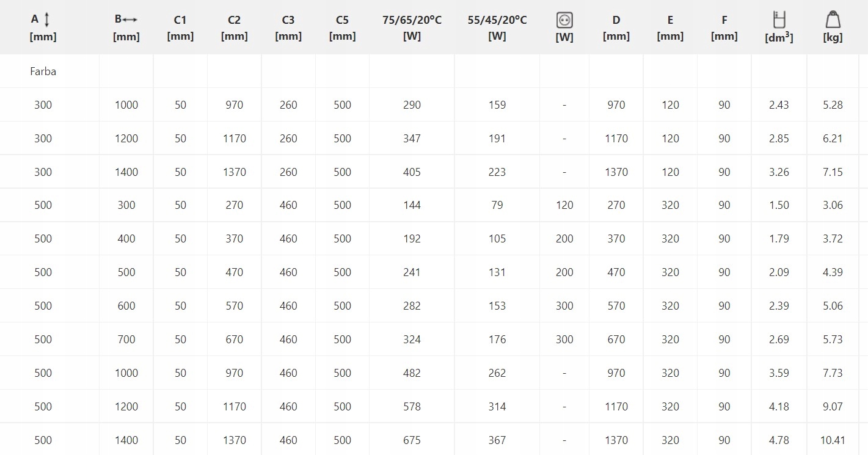Click the E [mm] column header
868x455 pixels.
tap(670, 27)
